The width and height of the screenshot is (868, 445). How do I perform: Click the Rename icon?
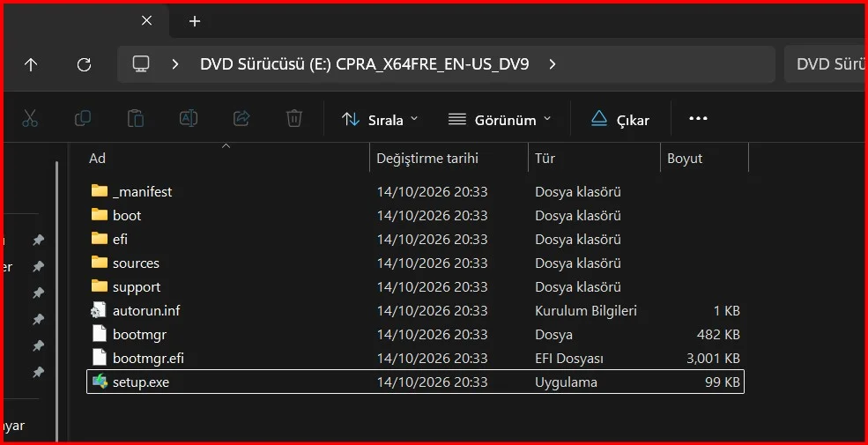pos(189,118)
